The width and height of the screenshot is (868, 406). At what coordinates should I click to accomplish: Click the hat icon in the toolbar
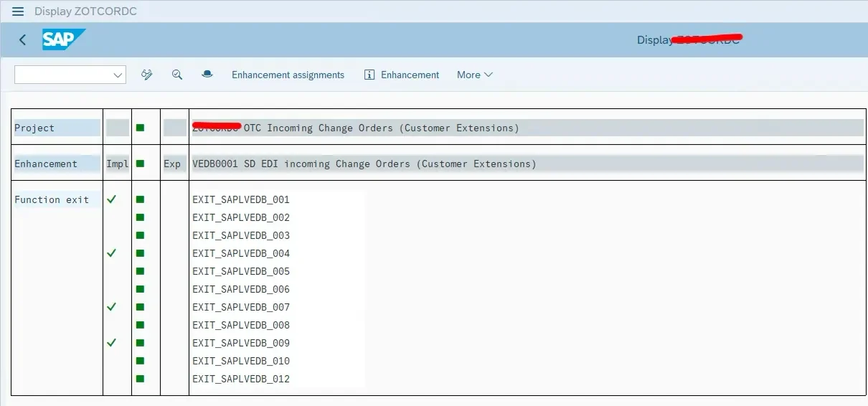point(207,75)
